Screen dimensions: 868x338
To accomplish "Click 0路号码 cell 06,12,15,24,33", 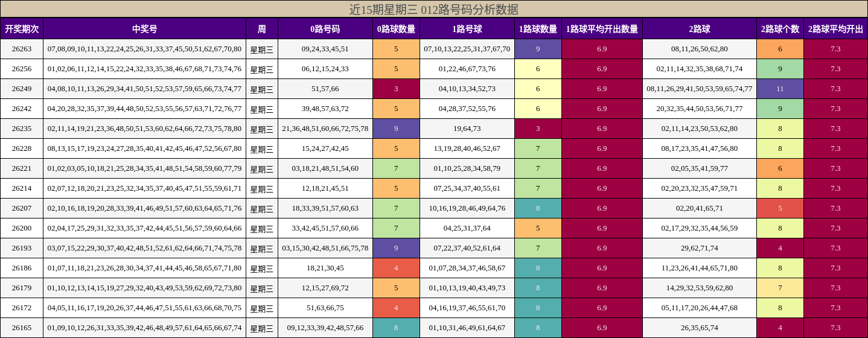I will click(325, 69).
